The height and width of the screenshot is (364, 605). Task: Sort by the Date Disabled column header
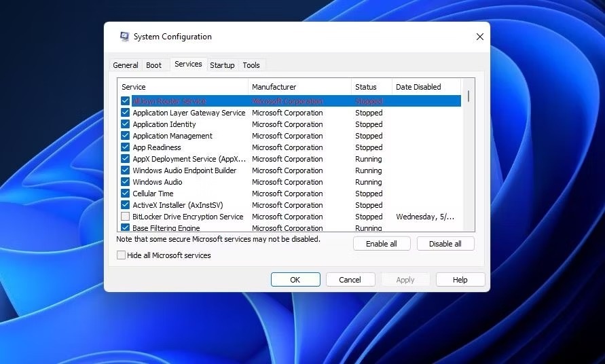click(x=426, y=87)
